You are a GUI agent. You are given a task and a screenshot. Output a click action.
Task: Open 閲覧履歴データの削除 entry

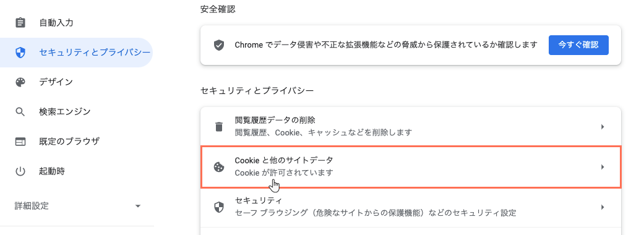click(x=411, y=127)
